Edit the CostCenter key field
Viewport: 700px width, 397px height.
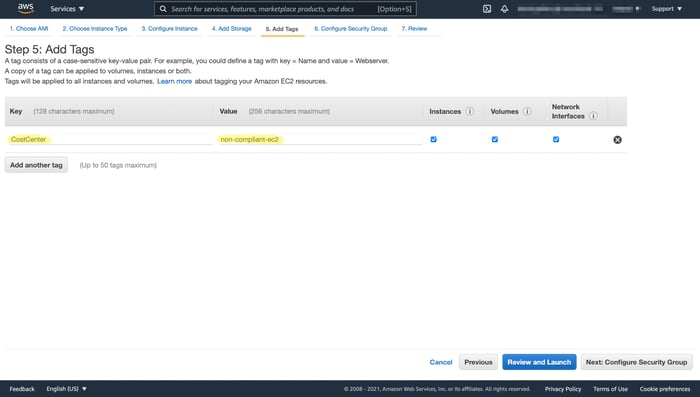pyautogui.click(x=110, y=139)
